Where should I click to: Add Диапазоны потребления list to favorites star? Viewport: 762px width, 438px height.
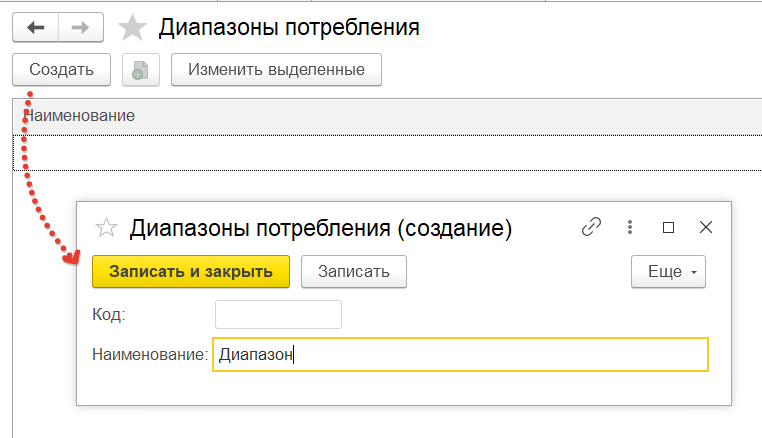coord(132,28)
